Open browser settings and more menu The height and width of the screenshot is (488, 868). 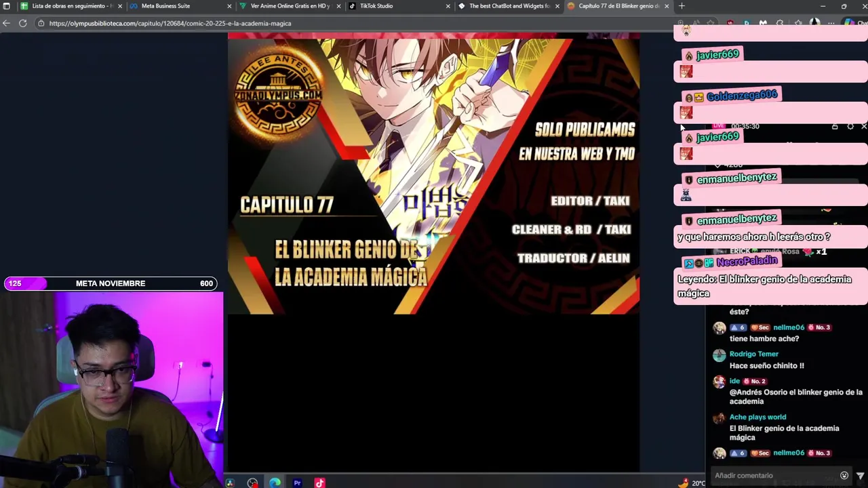pyautogui.click(x=831, y=23)
